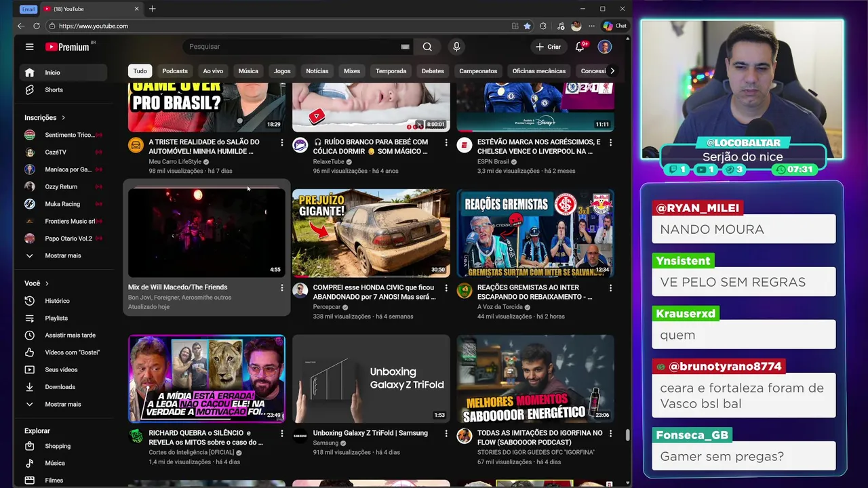
Task: Open CazéTV subscription channel
Action: pyautogui.click(x=63, y=152)
